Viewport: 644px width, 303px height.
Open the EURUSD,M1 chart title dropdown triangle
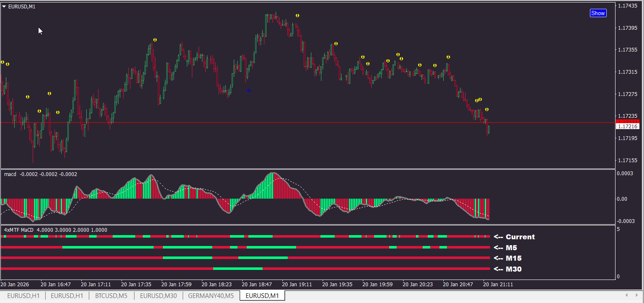coord(4,7)
